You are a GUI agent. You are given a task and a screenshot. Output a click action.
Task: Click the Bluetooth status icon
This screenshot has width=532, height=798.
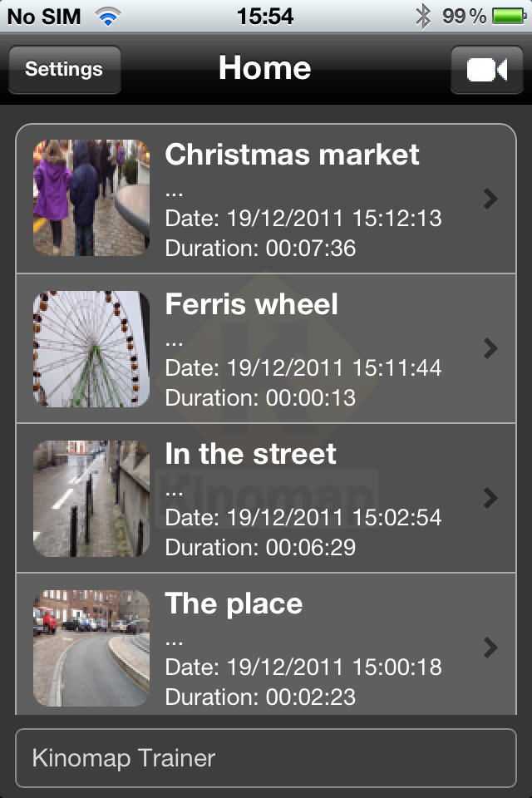tap(424, 16)
